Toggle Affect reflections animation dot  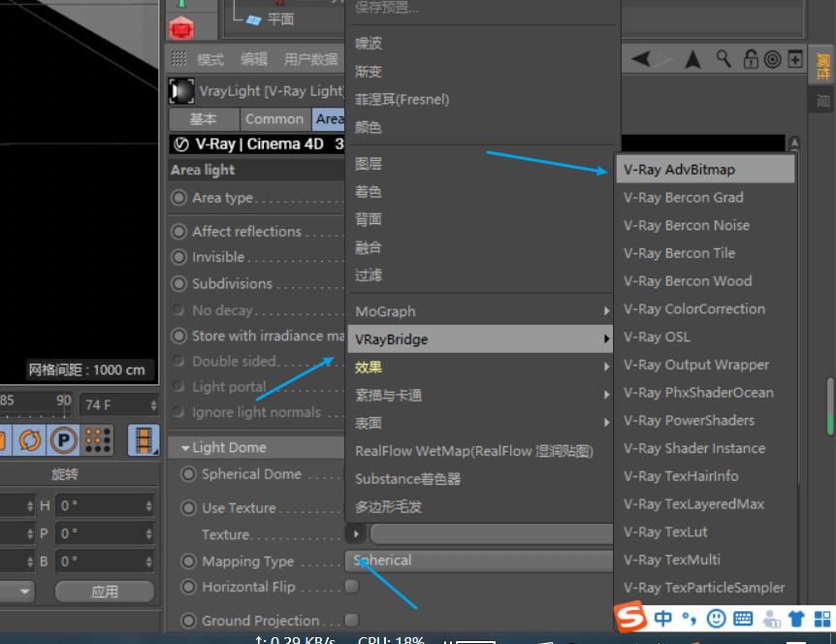tap(178, 232)
